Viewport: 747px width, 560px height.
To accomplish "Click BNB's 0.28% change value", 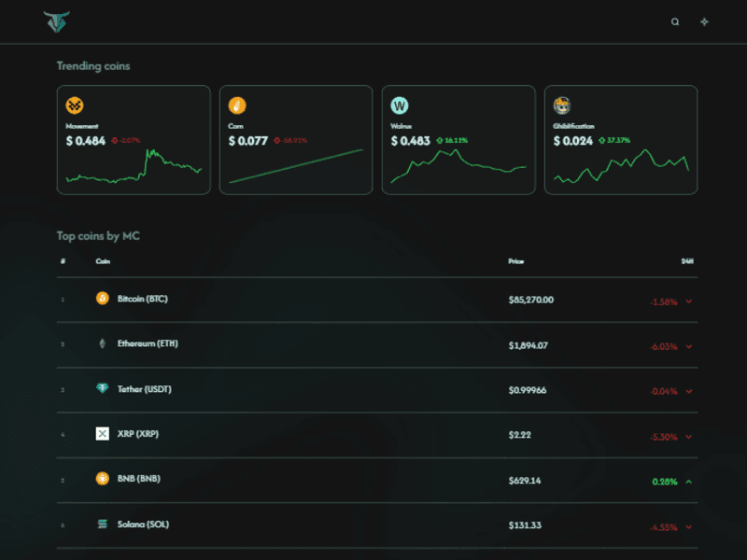I will (x=665, y=482).
